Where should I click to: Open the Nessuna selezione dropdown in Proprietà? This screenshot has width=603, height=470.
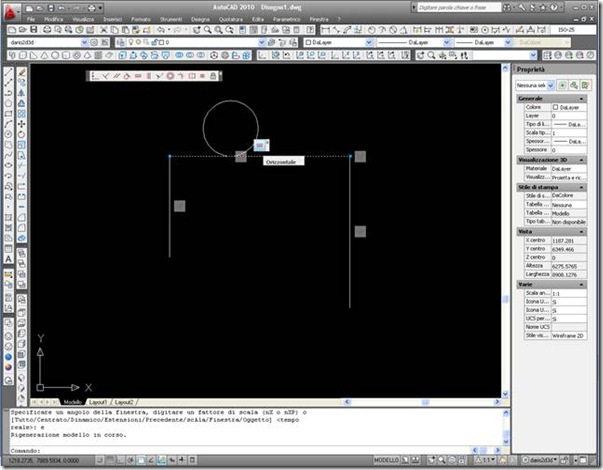point(535,85)
